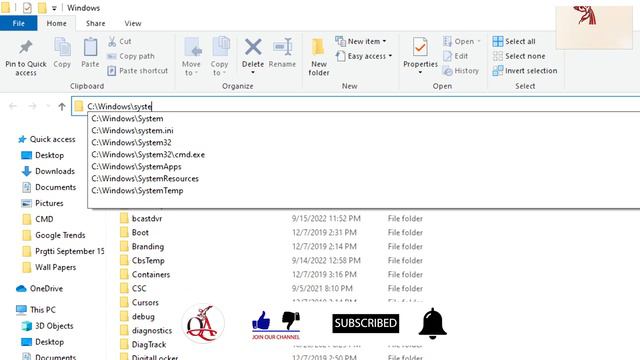Expand the Properties dropdown arrow

point(420,73)
